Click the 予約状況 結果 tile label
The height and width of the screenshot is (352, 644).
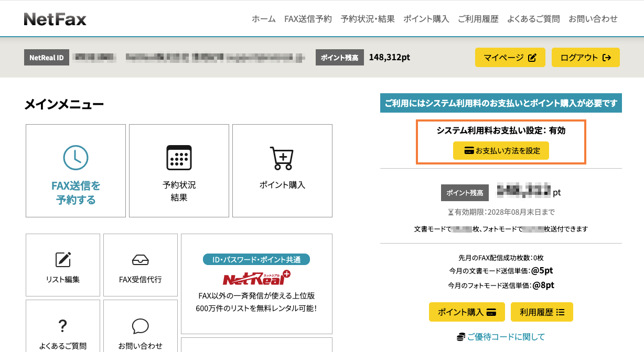(x=179, y=191)
